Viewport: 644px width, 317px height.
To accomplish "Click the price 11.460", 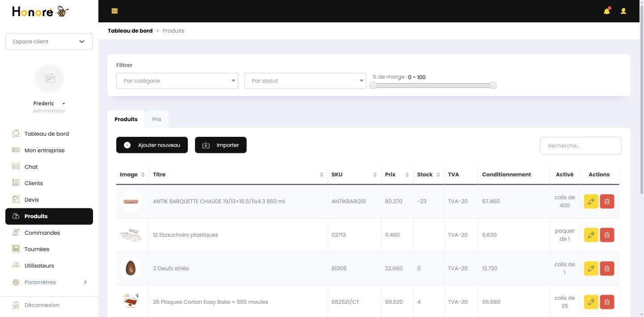I will point(392,235).
